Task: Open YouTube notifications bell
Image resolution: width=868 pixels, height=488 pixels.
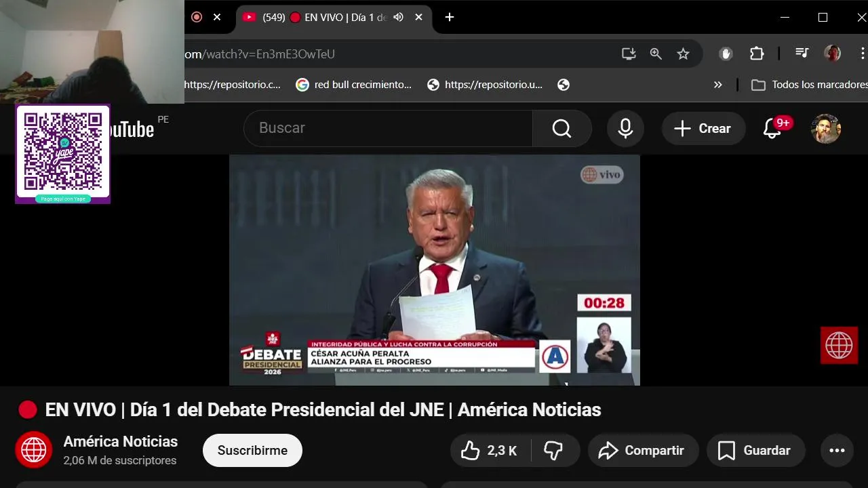Action: [x=772, y=128]
